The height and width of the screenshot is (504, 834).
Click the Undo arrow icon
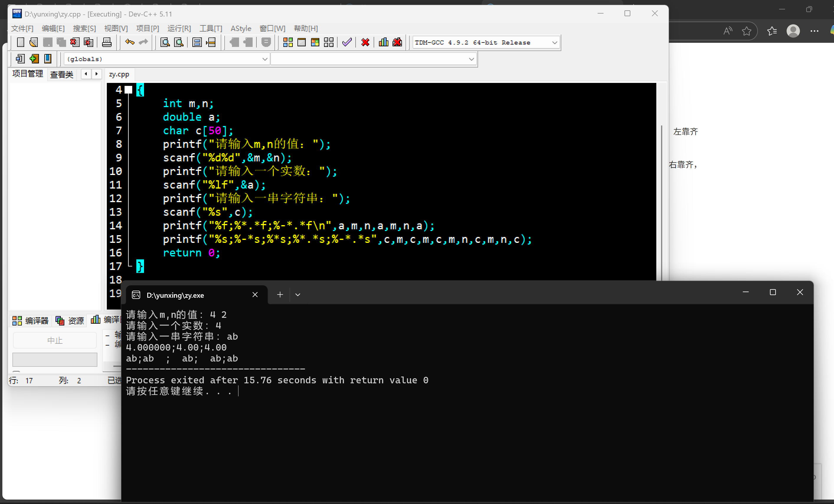click(130, 42)
